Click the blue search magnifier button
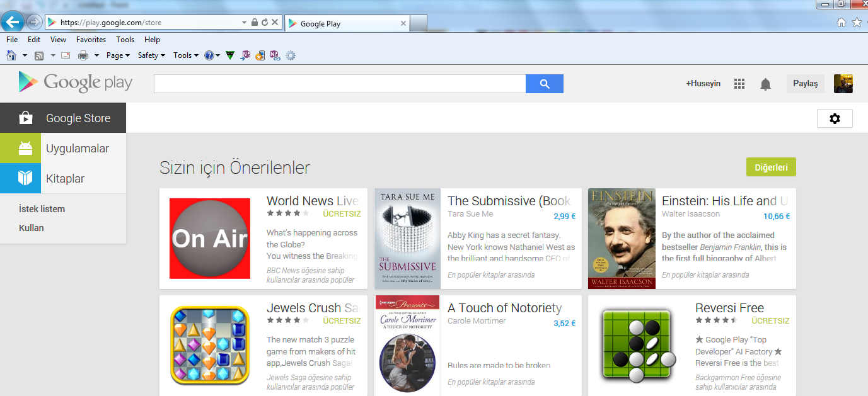The height and width of the screenshot is (396, 868). tap(545, 84)
